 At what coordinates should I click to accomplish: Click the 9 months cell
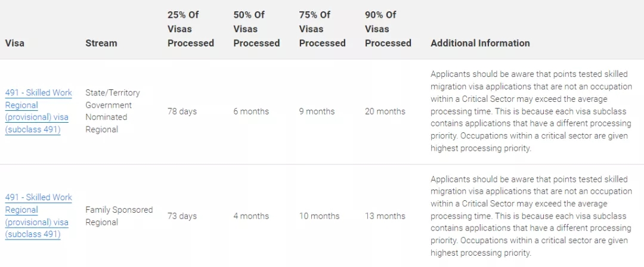point(317,111)
